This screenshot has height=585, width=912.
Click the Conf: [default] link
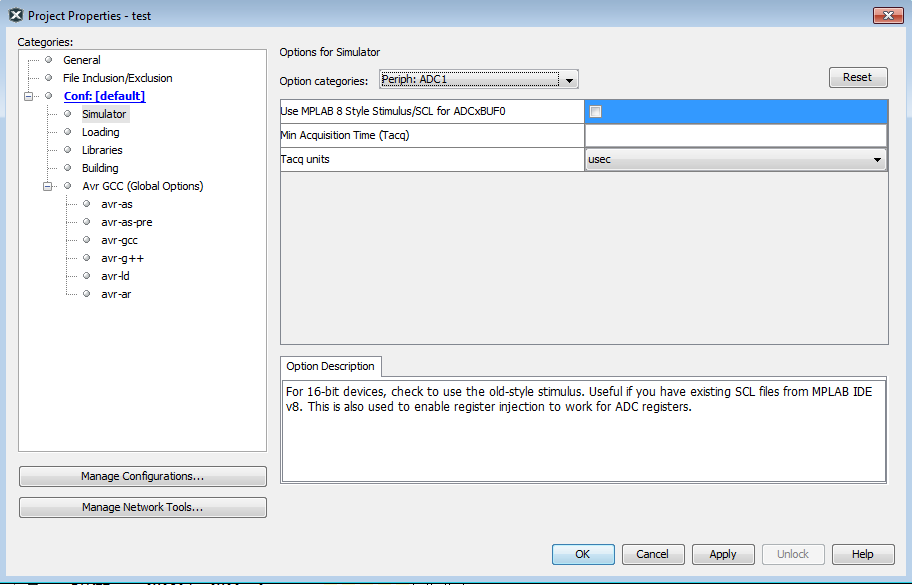(x=105, y=96)
